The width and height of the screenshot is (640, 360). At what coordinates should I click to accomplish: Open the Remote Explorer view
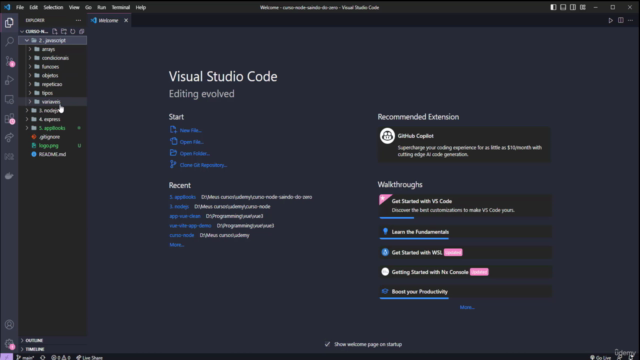(9, 100)
